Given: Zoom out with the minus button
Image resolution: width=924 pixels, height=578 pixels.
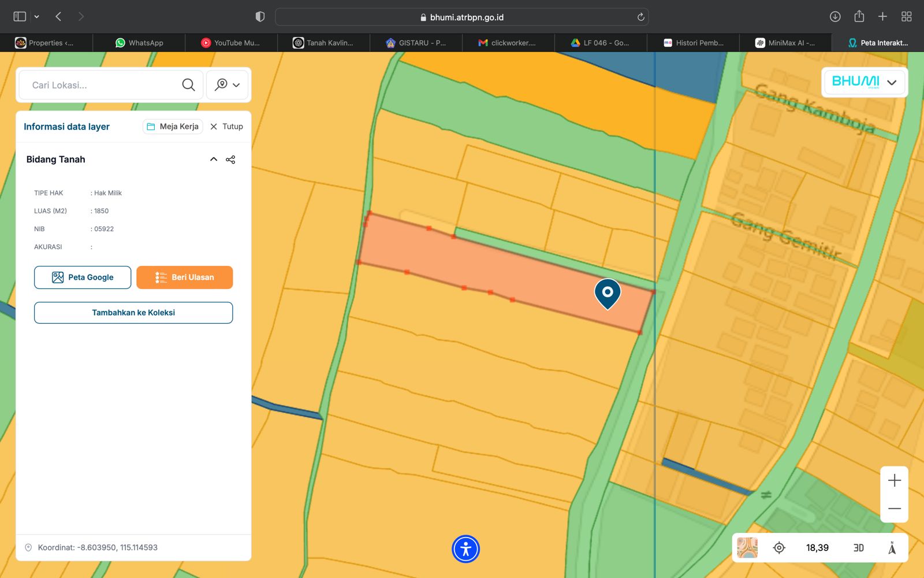Looking at the screenshot, I should click(894, 509).
